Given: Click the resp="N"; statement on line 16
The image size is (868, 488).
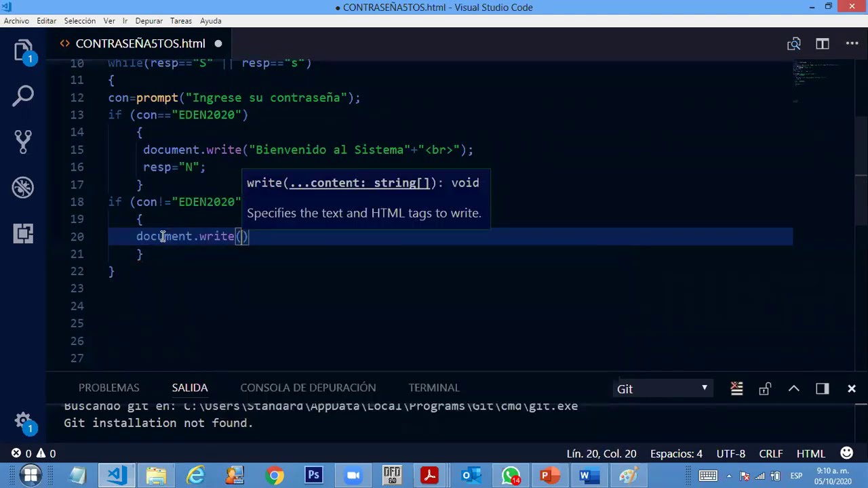Looking at the screenshot, I should (174, 167).
